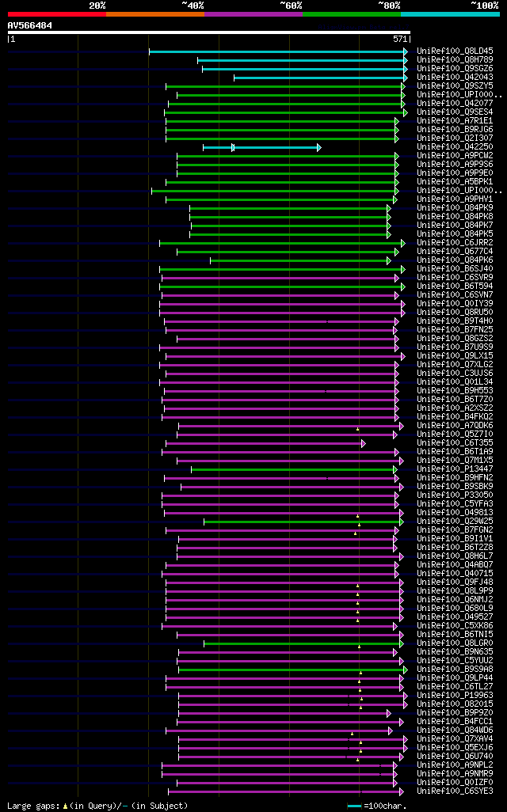This screenshot has height=812, width=507.
Task: Click the UniRef100_Q8GZS2 label
Action: coord(456,338)
